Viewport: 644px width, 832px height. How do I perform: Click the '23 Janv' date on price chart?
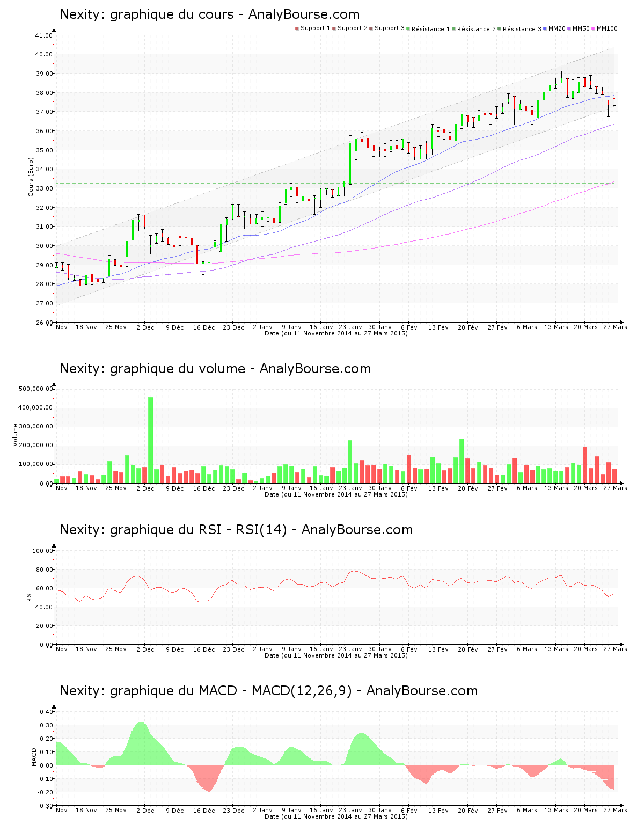click(x=350, y=327)
